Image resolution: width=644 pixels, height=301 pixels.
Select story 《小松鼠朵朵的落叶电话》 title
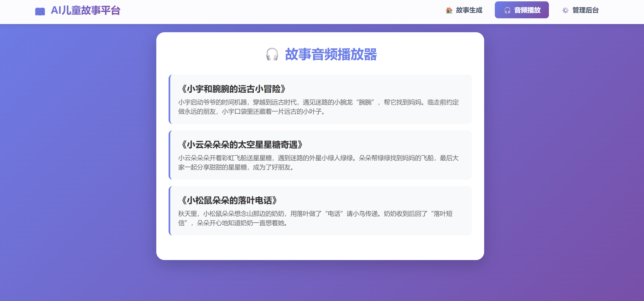pos(229,200)
